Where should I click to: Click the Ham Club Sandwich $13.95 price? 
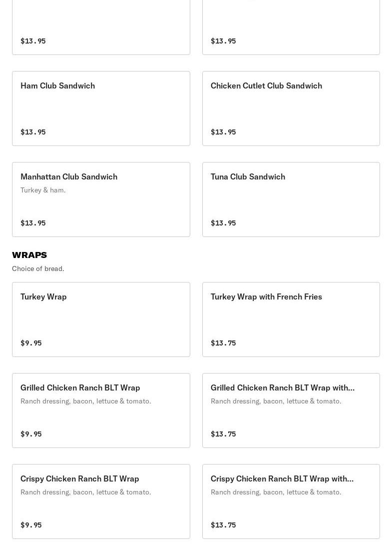pyautogui.click(x=33, y=132)
